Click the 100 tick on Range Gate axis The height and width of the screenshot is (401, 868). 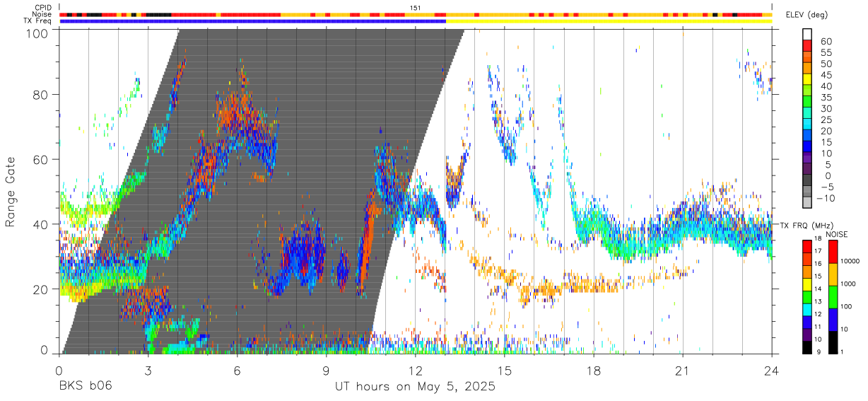pyautogui.click(x=37, y=33)
